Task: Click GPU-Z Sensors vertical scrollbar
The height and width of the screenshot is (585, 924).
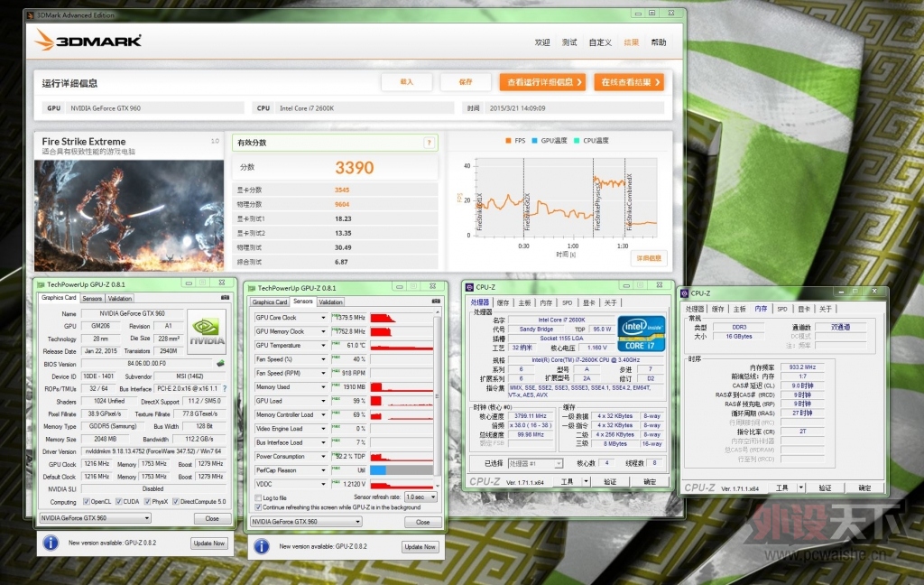Action: [x=438, y=399]
